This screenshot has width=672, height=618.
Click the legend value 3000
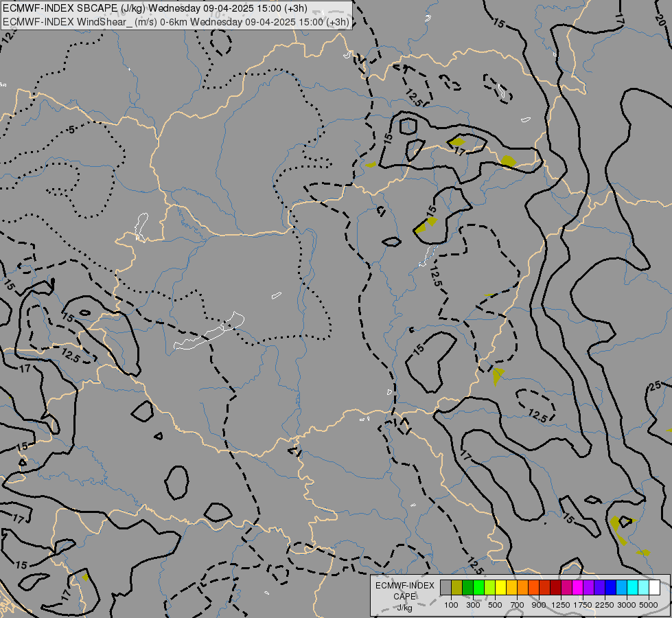pos(627,605)
